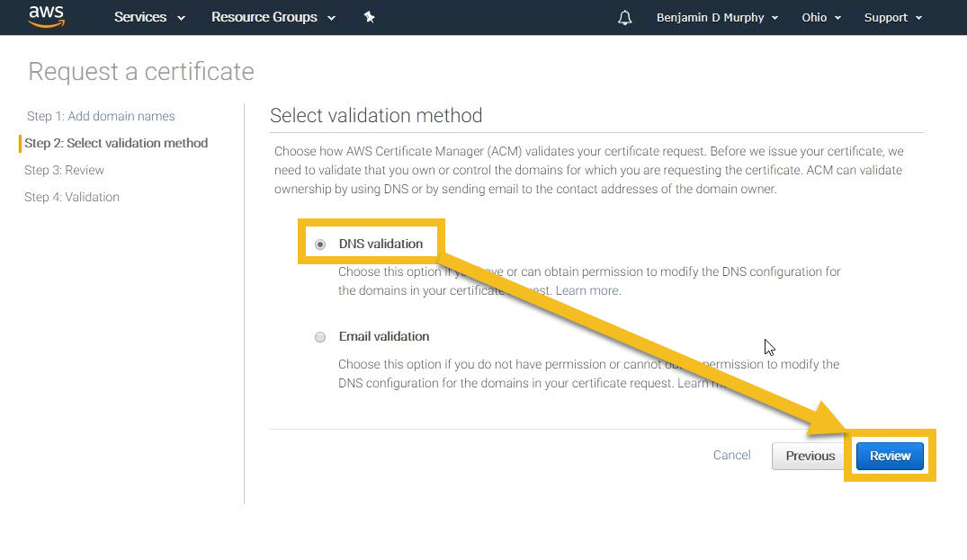
Task: Select Step 4: Validation in sidebar
Action: (72, 197)
